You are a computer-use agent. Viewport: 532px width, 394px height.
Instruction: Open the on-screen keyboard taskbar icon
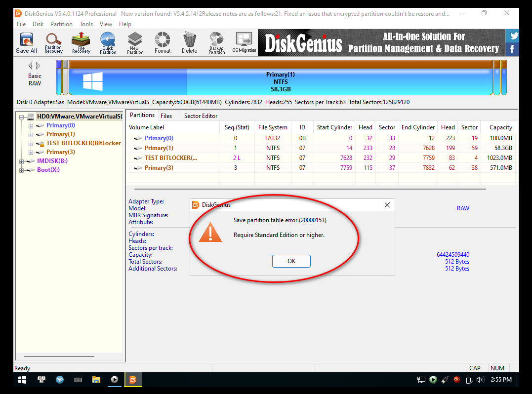(x=78, y=380)
